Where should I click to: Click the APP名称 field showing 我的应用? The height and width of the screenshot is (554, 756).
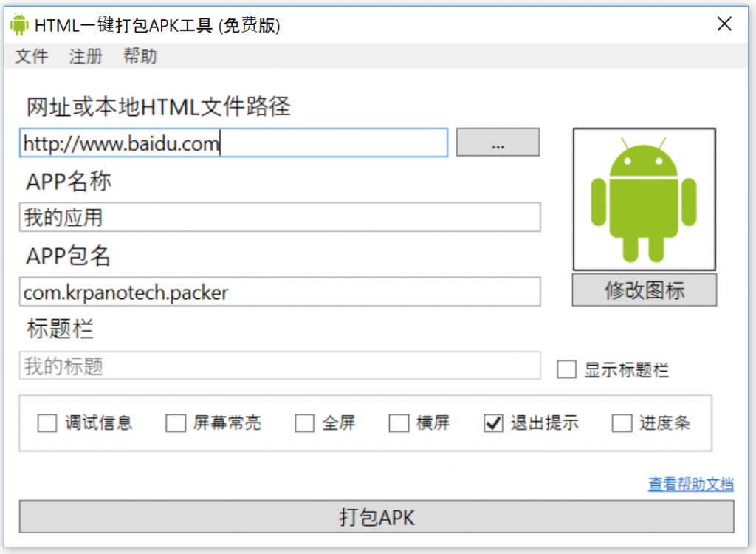[x=280, y=217]
